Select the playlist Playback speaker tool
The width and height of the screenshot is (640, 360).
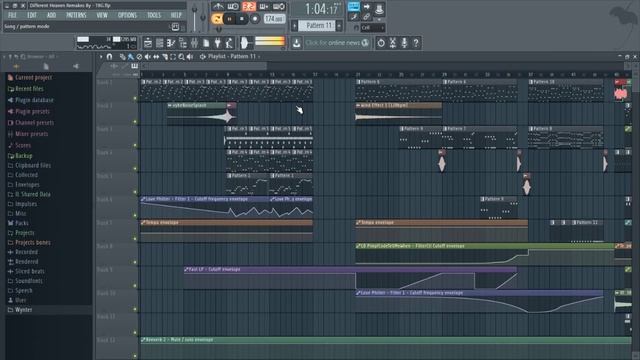coord(190,57)
